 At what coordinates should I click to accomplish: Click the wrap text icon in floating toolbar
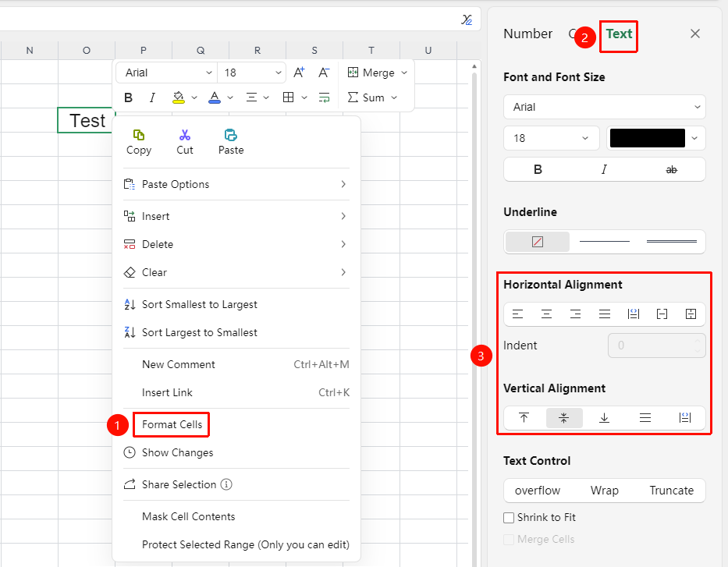tap(324, 97)
